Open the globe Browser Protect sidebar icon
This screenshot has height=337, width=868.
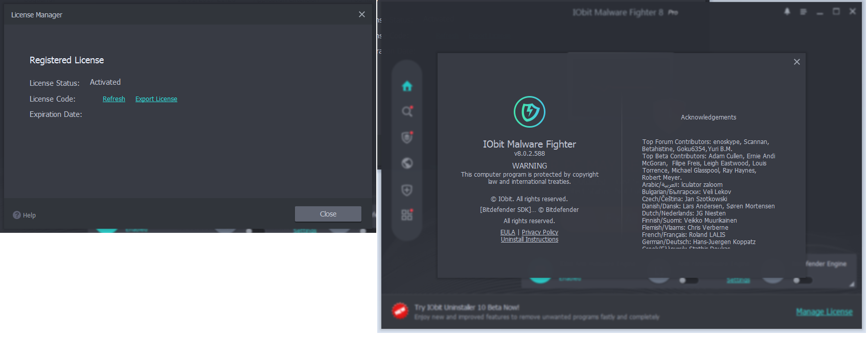[407, 163]
